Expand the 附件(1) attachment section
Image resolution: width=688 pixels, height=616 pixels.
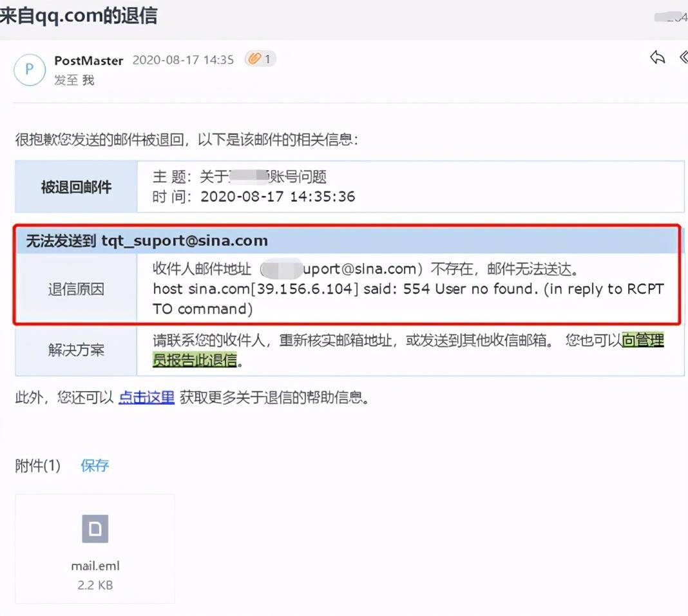click(37, 465)
